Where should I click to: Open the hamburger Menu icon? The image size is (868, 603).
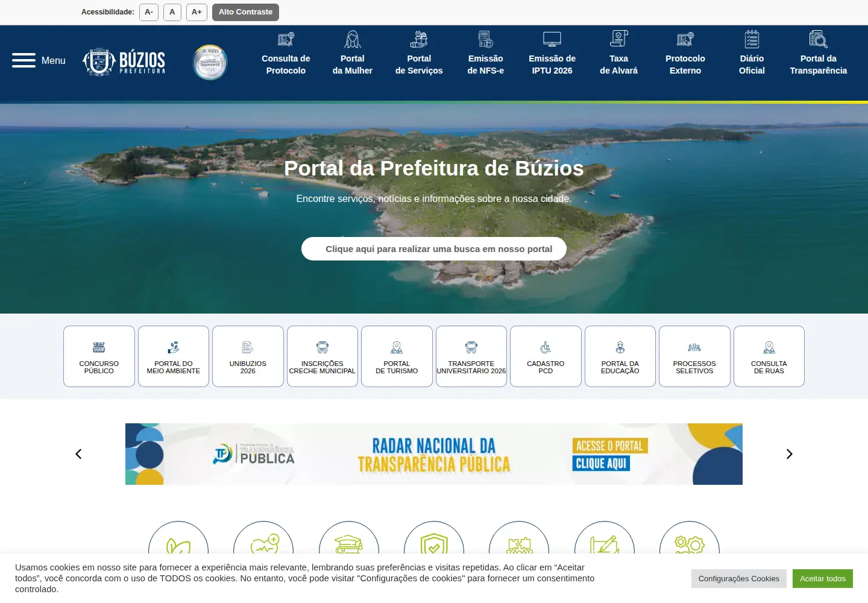(x=24, y=60)
